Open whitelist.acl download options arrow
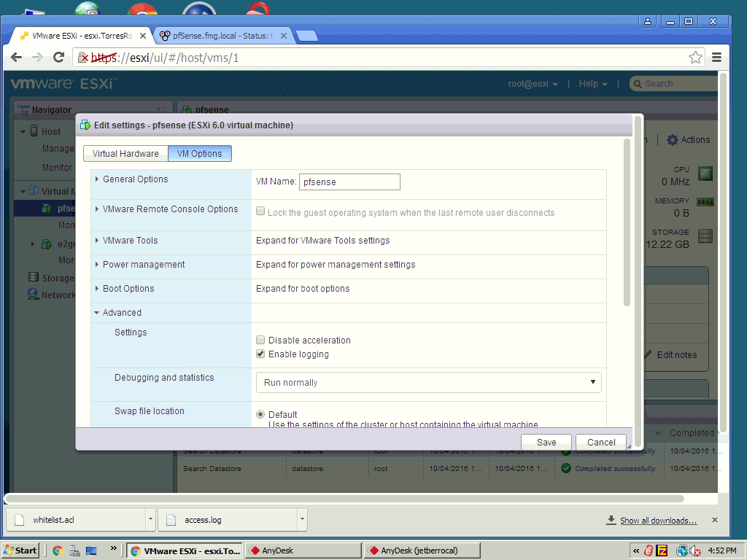Image resolution: width=747 pixels, height=560 pixels. pos(150,519)
